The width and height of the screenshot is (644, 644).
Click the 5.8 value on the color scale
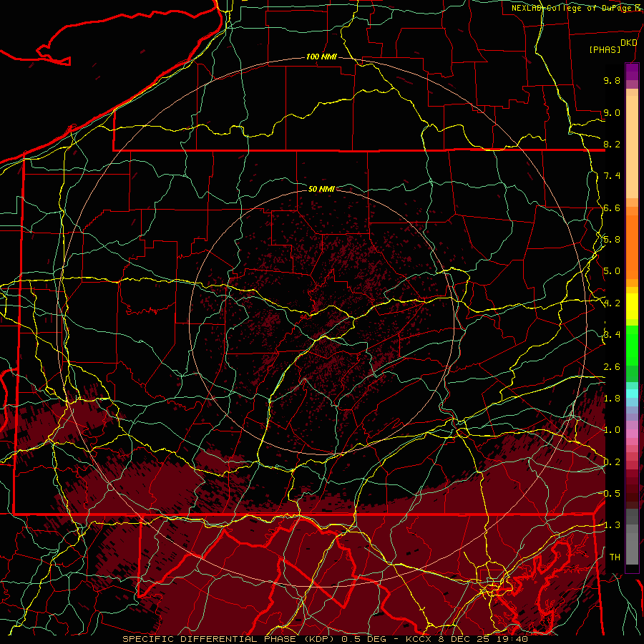[612, 240]
